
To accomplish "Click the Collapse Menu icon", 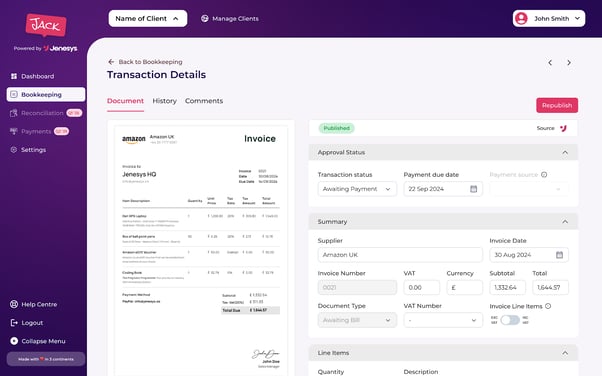I will click(14, 341).
